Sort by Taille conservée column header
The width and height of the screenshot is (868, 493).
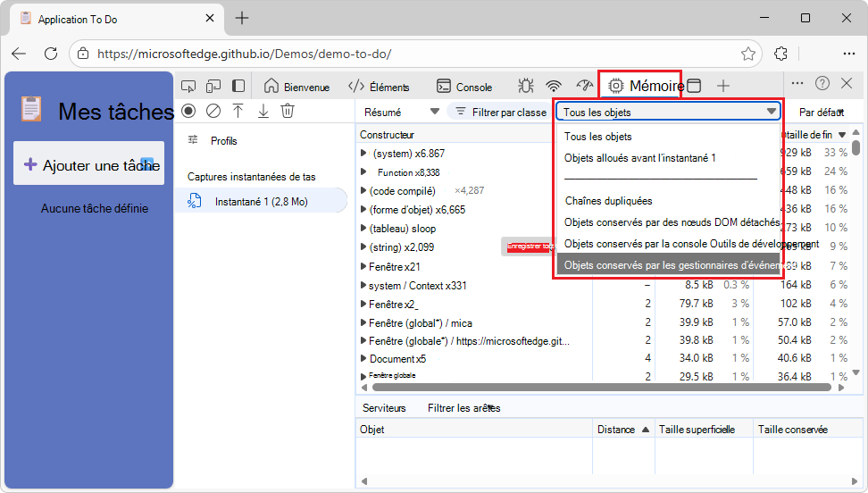pyautogui.click(x=807, y=430)
